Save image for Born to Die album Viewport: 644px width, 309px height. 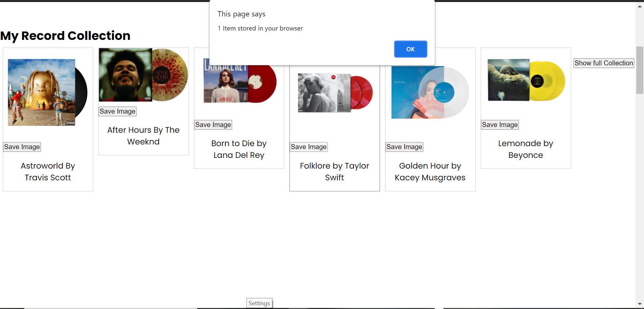coord(213,125)
